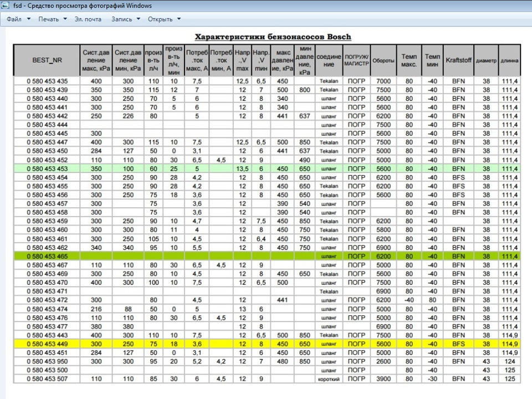Click the Эл. почта button
This screenshot has width=532, height=399.
pyautogui.click(x=88, y=19)
